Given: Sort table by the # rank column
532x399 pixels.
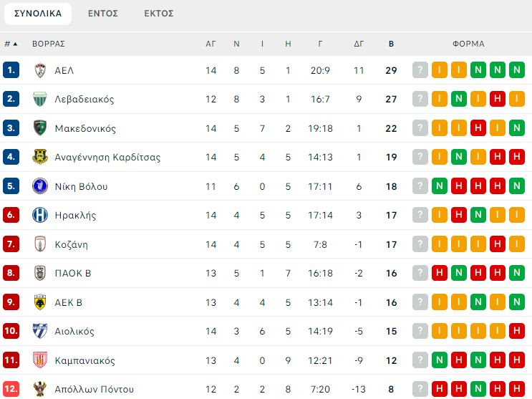Looking at the screenshot, I should (x=11, y=44).
